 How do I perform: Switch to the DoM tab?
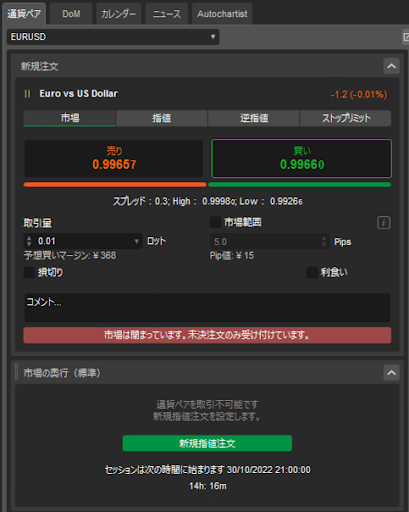click(71, 14)
